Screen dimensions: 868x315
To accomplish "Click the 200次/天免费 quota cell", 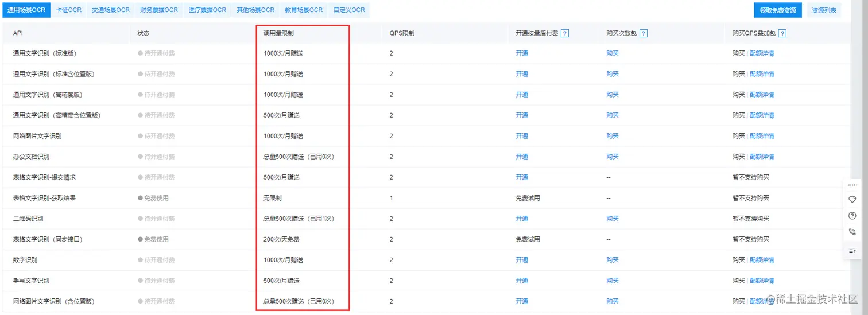I will click(281, 239).
